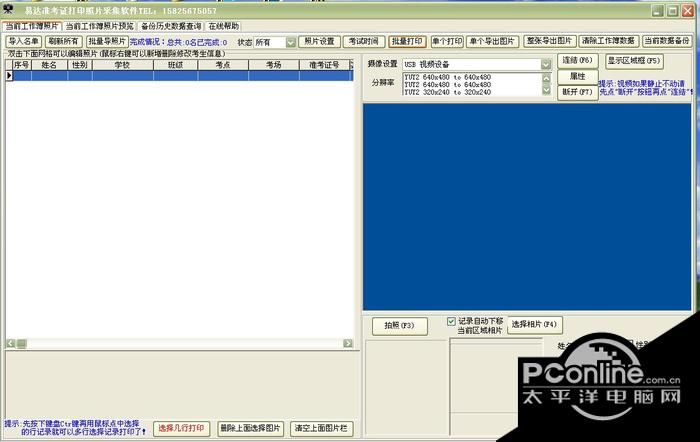Open 照片设置 settings

point(319,42)
